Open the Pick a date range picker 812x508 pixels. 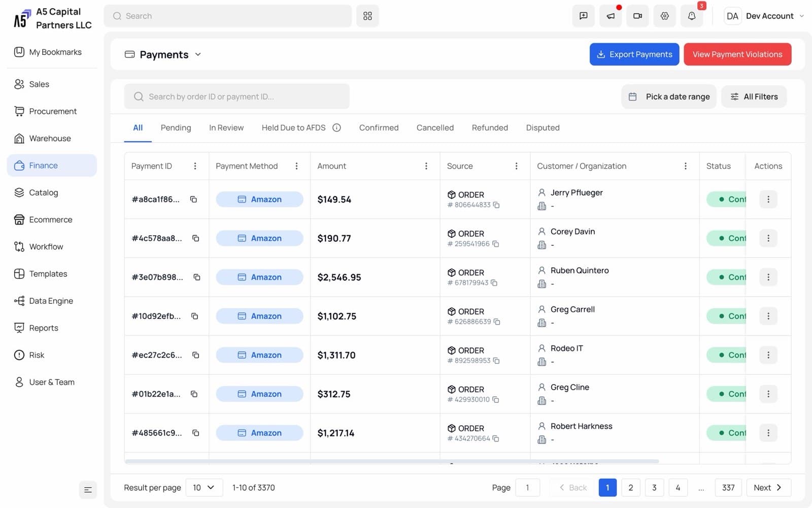[669, 97]
